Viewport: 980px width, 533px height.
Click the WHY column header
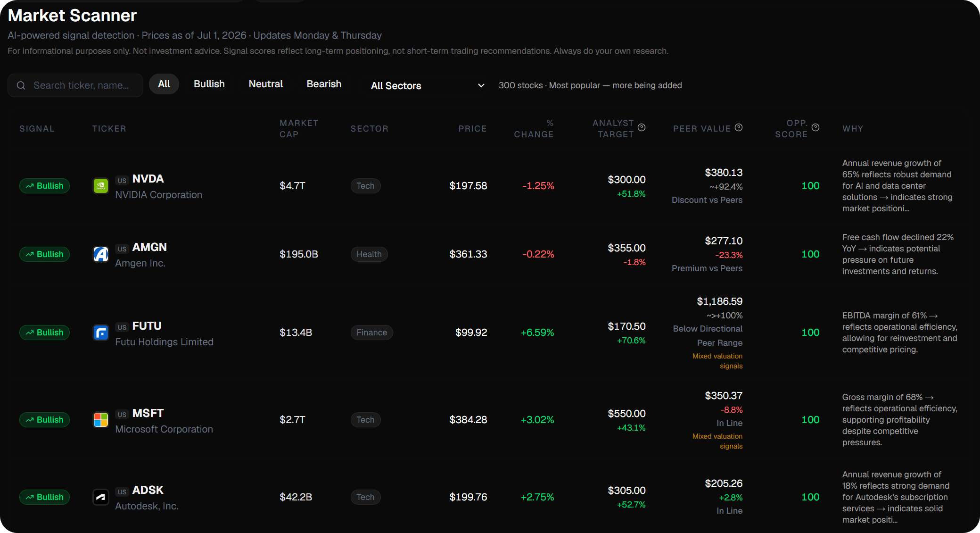(853, 129)
